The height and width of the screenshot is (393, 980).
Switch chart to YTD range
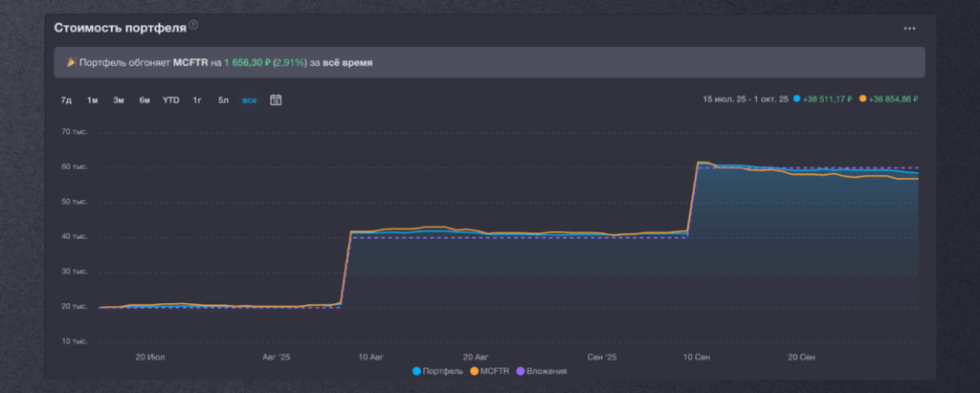point(170,99)
